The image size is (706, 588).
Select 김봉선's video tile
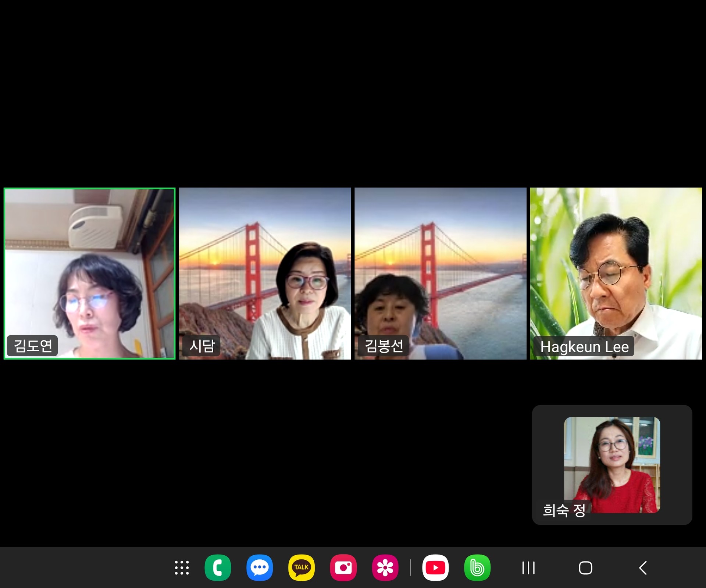(x=441, y=274)
